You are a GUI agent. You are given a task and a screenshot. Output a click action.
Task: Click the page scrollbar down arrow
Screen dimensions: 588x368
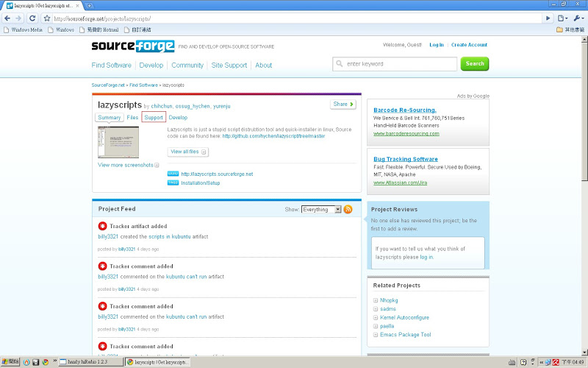pyautogui.click(x=584, y=353)
